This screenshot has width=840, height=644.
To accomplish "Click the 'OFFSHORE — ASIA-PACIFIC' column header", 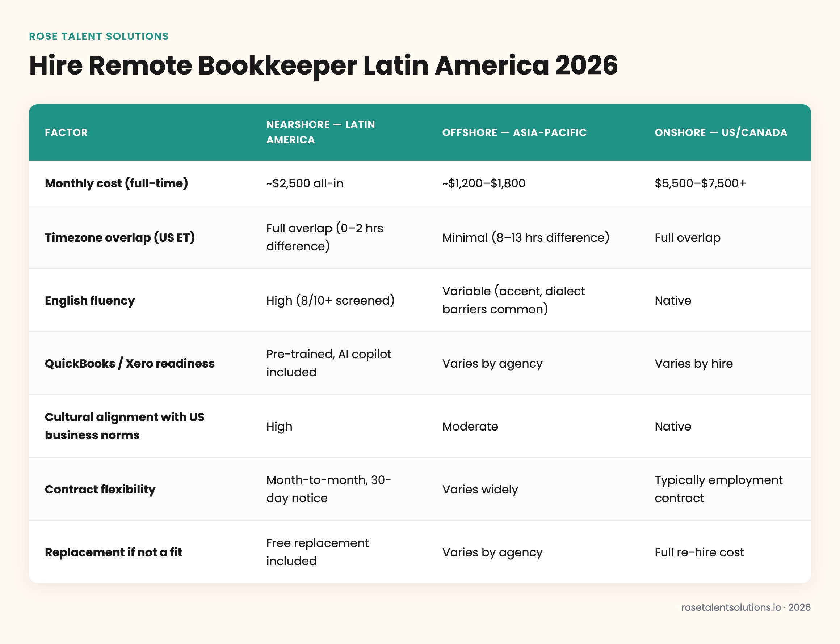I will click(x=514, y=133).
